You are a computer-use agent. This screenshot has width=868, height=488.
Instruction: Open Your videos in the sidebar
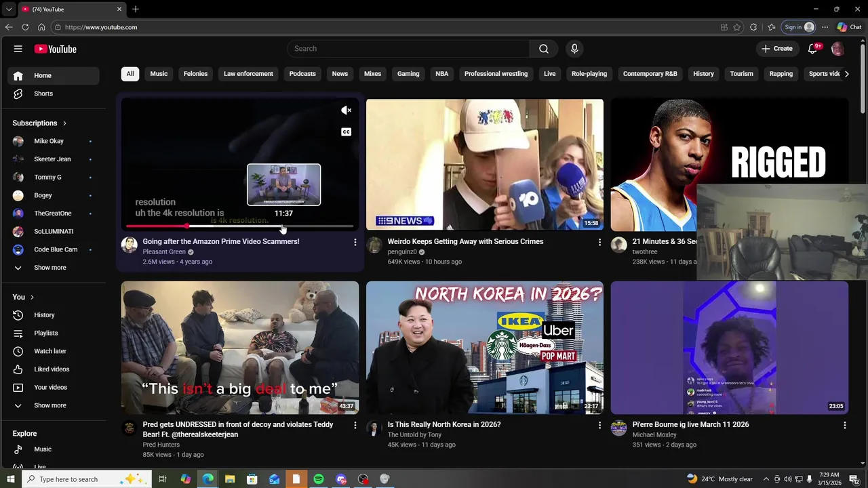[54, 387]
